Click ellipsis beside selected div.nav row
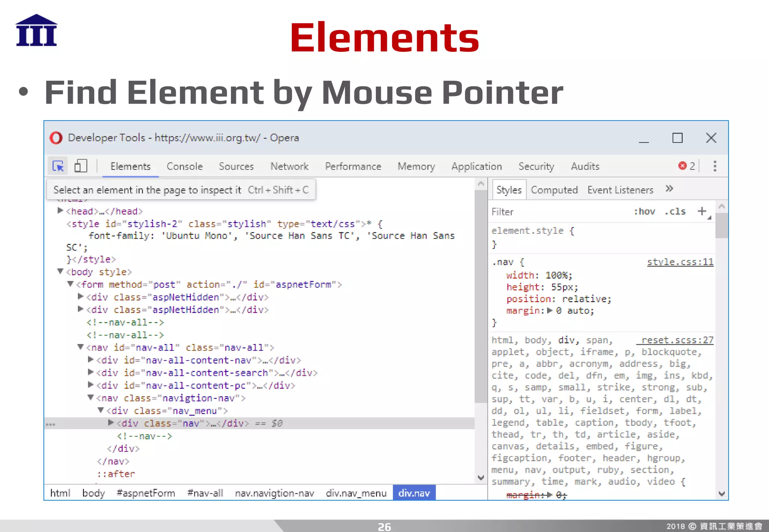The image size is (769, 532). pos(51,424)
